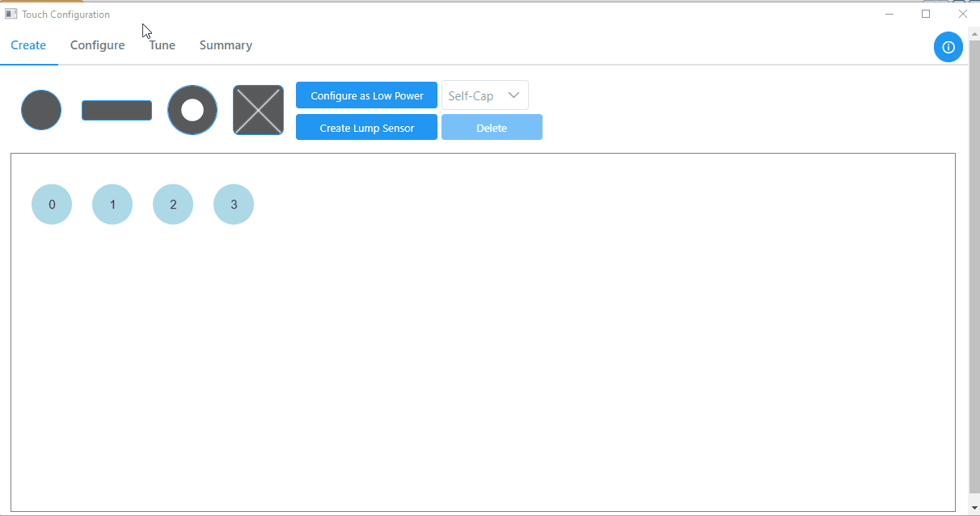Click the scrollbar up arrow
Viewport: 980px width, 516px height.
[x=974, y=33]
